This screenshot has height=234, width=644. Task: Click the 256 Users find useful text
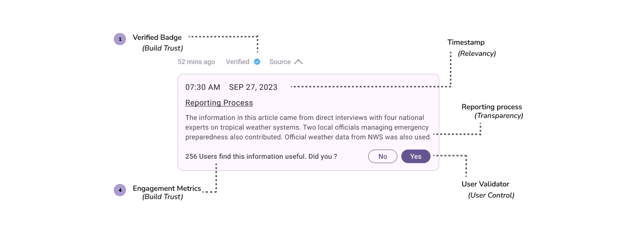[261, 156]
